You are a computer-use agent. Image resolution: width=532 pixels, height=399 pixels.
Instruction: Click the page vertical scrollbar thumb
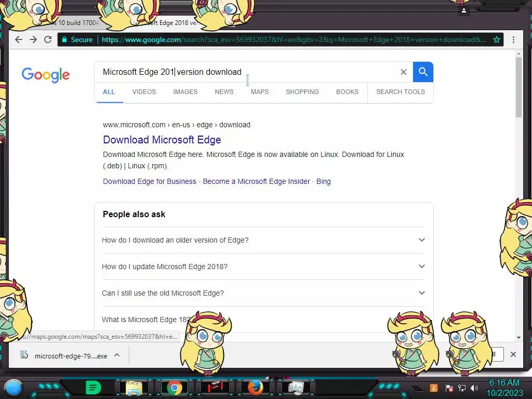tap(518, 87)
